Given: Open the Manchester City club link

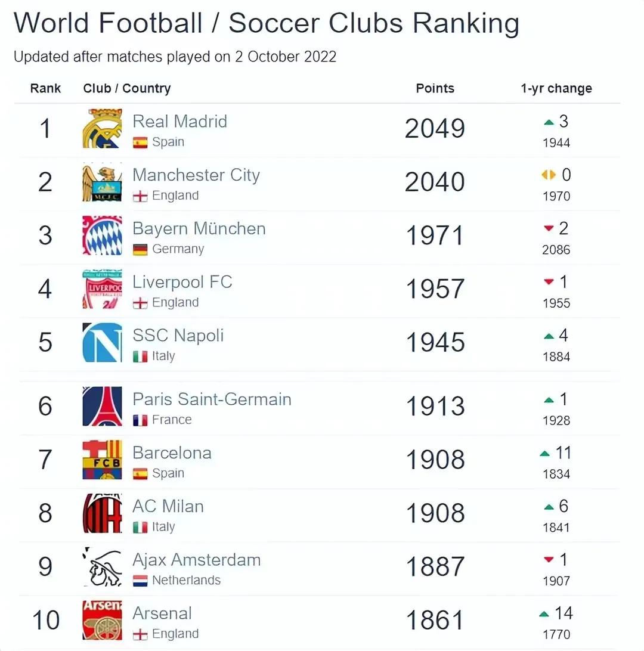Looking at the screenshot, I should (x=196, y=175).
